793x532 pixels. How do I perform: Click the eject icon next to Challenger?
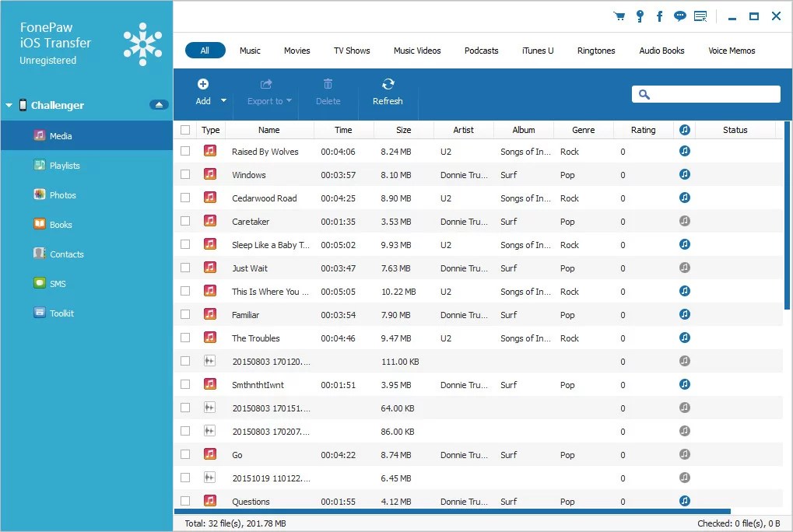click(x=159, y=104)
